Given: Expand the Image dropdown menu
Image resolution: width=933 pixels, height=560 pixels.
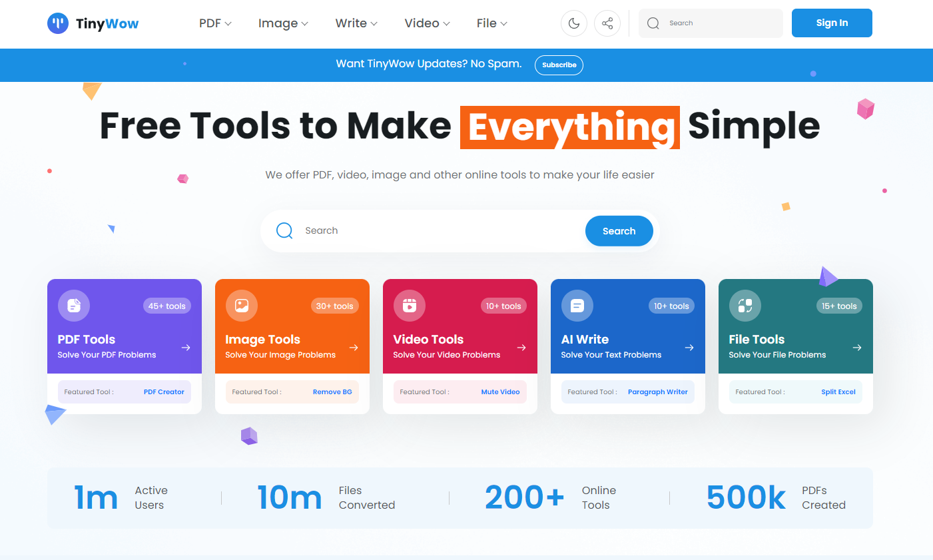Looking at the screenshot, I should point(283,23).
